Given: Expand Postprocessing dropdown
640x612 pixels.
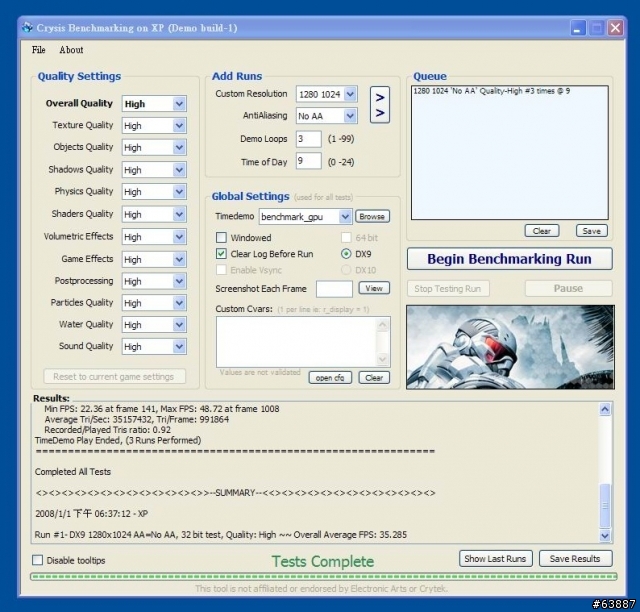Looking at the screenshot, I should (179, 281).
